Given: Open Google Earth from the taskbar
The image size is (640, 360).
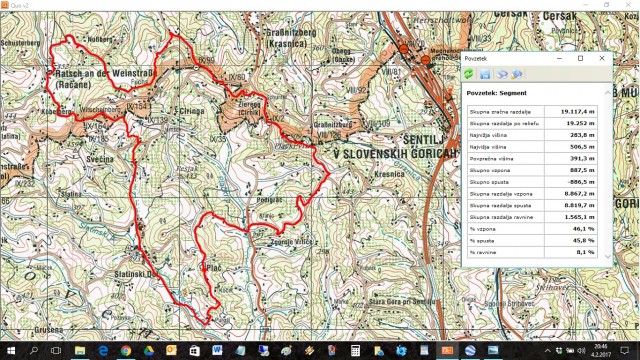Looking at the screenshot, I should pyautogui.click(x=470, y=351).
